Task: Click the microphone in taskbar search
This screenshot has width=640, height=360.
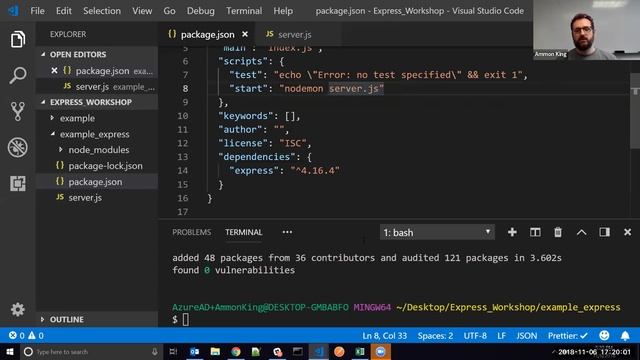Action: point(155,351)
